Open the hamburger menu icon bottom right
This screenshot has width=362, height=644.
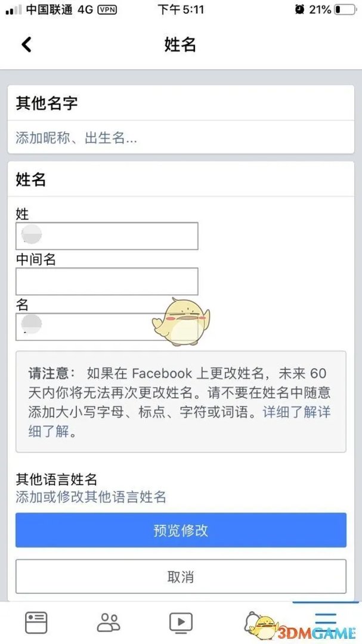point(326,621)
